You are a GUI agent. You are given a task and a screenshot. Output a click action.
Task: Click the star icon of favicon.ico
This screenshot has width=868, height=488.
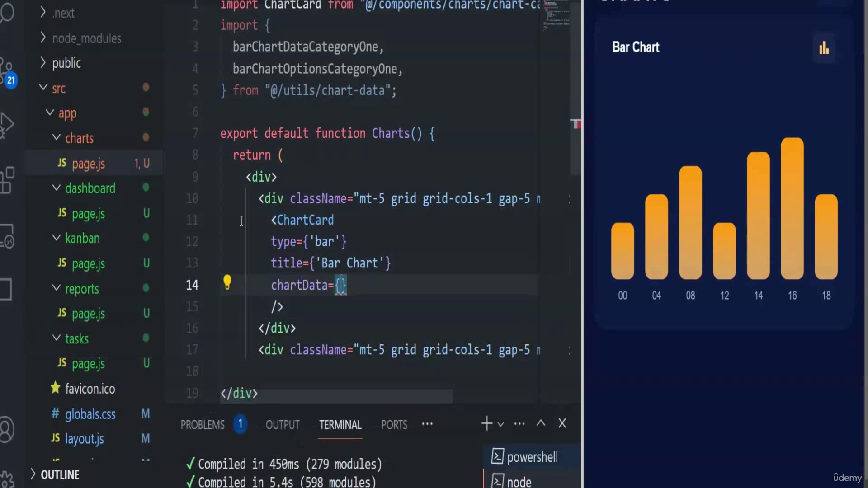point(55,388)
